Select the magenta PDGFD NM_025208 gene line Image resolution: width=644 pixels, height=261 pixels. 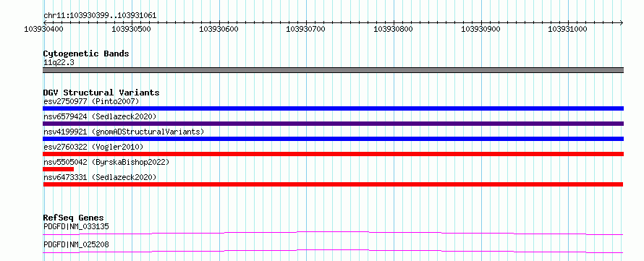click(333, 251)
